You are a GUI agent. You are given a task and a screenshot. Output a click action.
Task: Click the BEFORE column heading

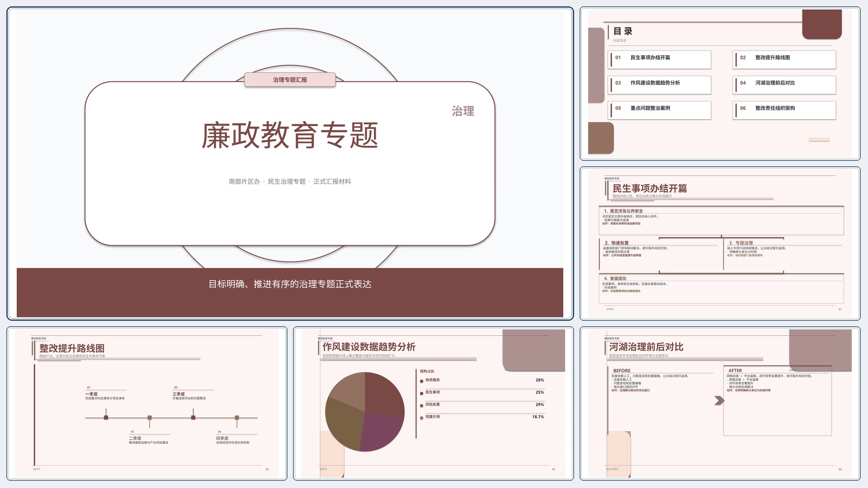(622, 371)
